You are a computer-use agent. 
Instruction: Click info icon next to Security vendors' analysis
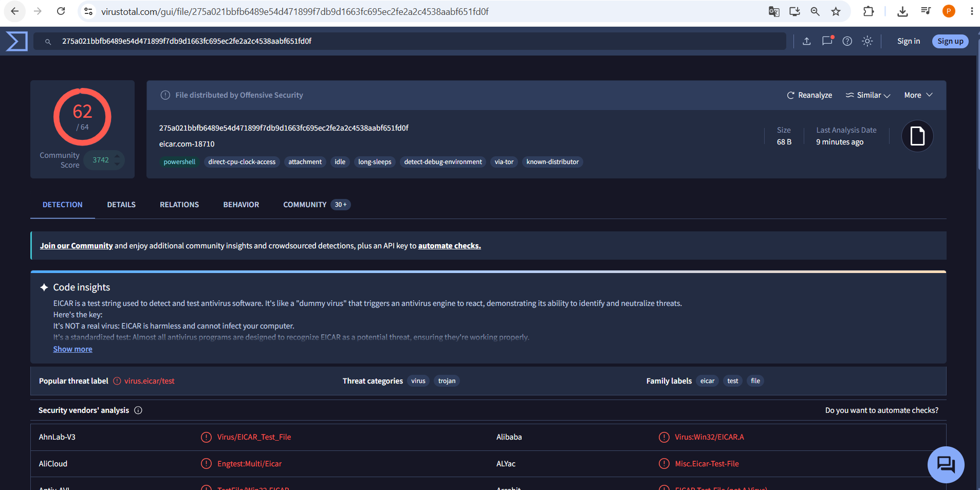pyautogui.click(x=138, y=410)
